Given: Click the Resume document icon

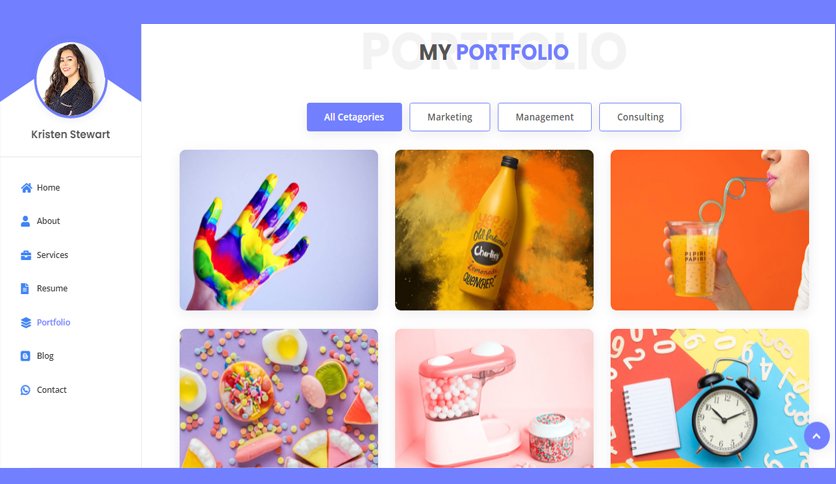Looking at the screenshot, I should 25,288.
